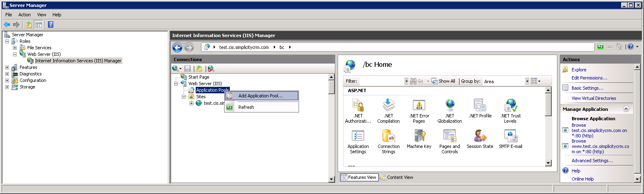Screen dimensions: 644x194
Task: Click the bc segment in address breadcrumb
Action: pos(282,47)
